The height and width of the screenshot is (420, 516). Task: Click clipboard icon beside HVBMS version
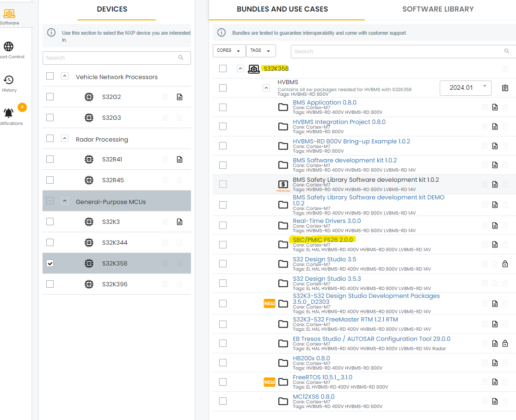505,88
